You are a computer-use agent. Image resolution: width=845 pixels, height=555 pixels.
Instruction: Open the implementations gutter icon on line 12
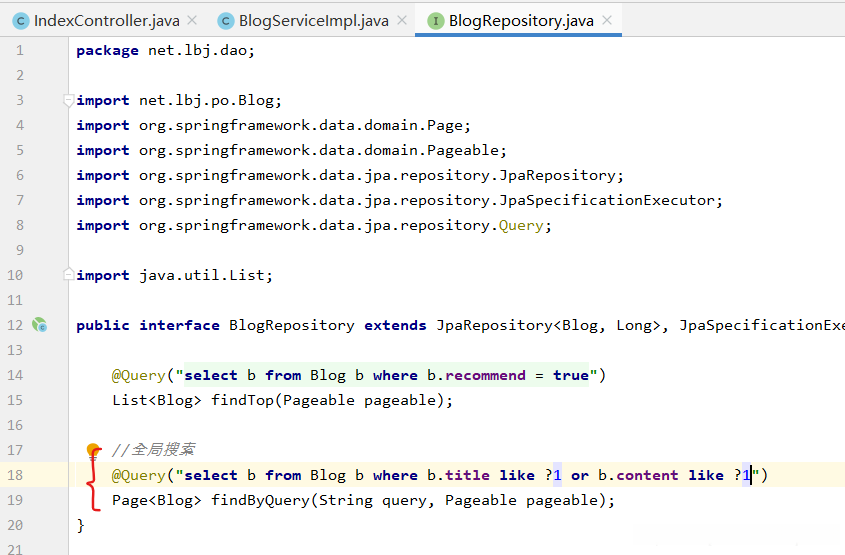click(x=39, y=325)
